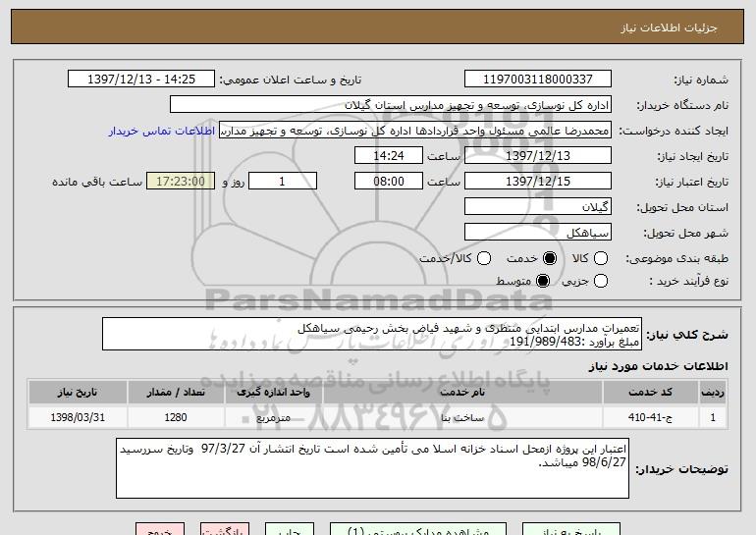
Task: Click the توضیحات خریدار notes box
Action: 372,468
